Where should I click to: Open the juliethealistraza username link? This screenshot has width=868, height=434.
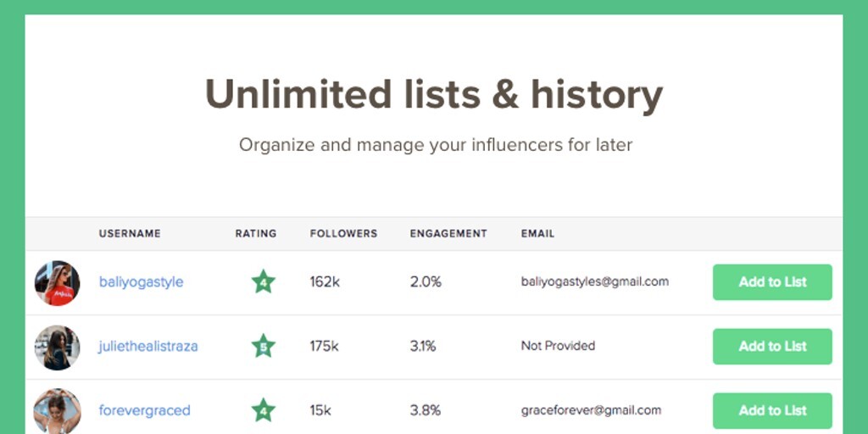[x=148, y=346]
